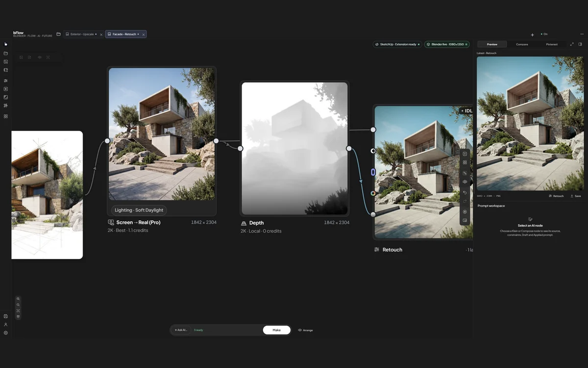
Task: Click the square target icon in left sidebar
Action: (x=6, y=89)
